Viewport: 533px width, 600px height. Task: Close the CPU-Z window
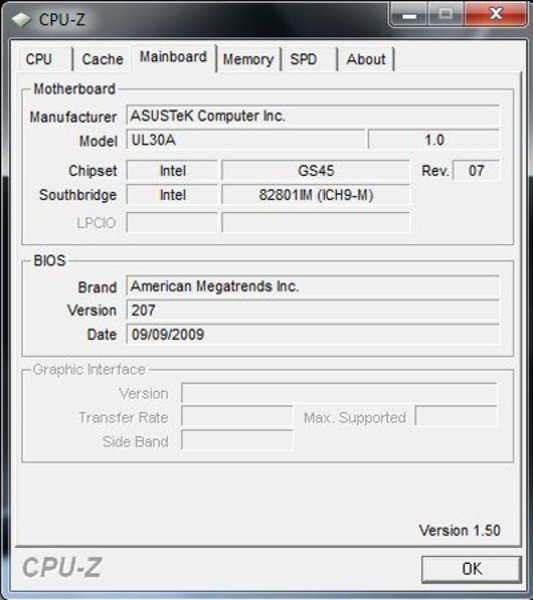(496, 15)
